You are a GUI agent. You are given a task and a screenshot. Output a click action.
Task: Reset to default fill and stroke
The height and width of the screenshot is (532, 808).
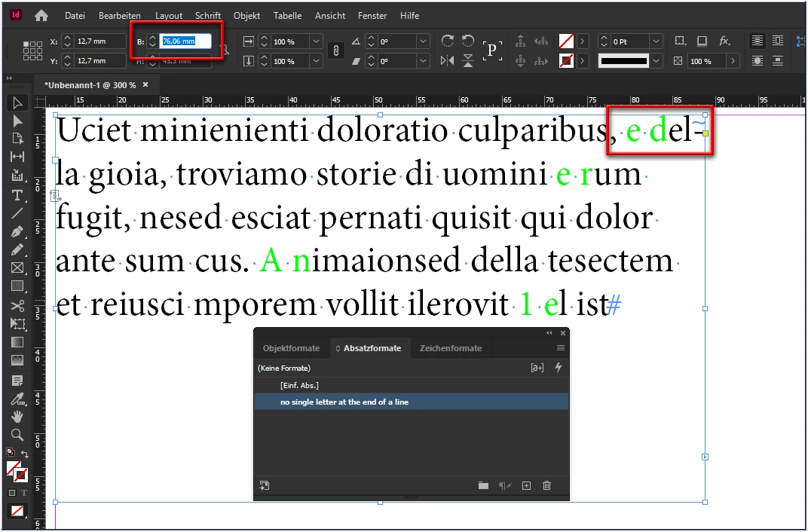click(x=11, y=452)
